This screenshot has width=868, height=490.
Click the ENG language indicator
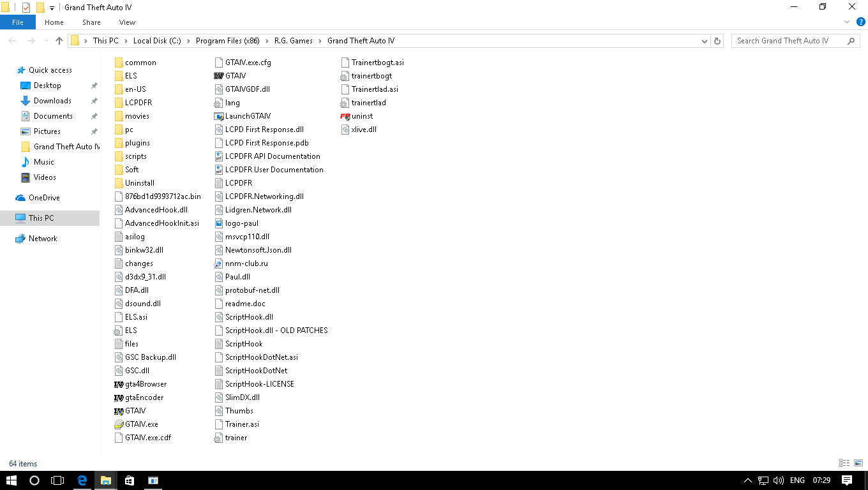coord(797,480)
